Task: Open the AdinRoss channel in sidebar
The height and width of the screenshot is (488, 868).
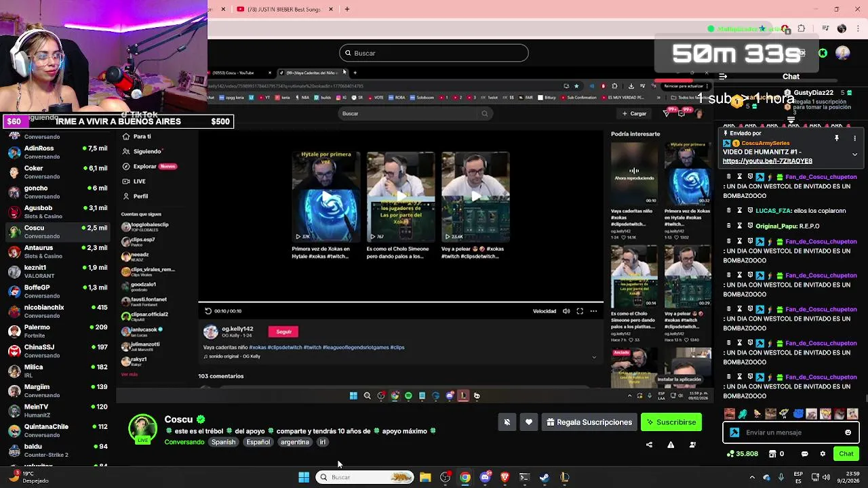Action: tap(58, 152)
